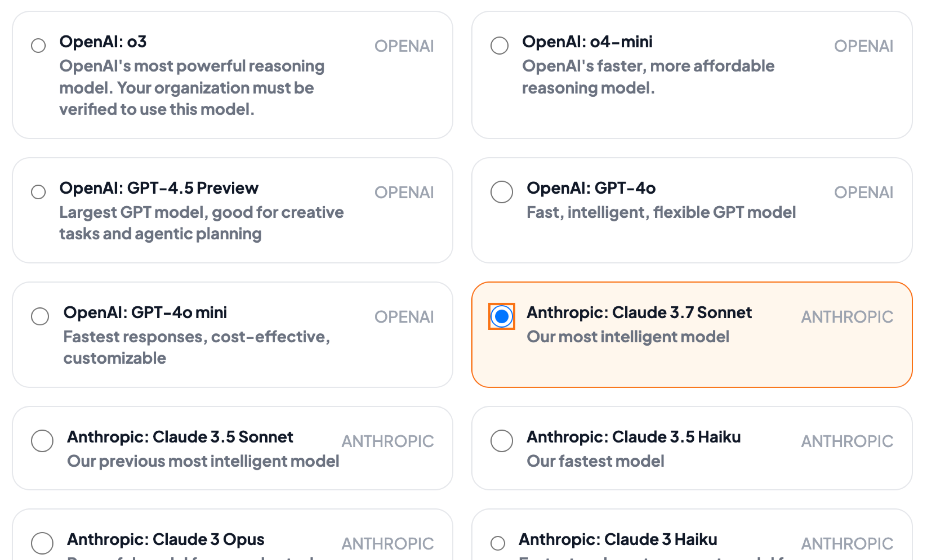The height and width of the screenshot is (560, 936).
Task: Select the OpenAI: o3 radio button
Action: pyautogui.click(x=38, y=46)
